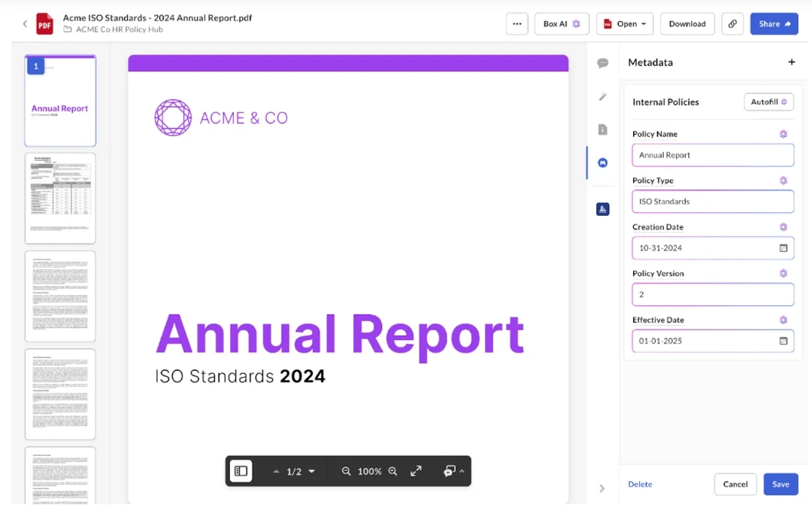Click the copy shared link icon button
Screen dimensions: 812x513
732,24
